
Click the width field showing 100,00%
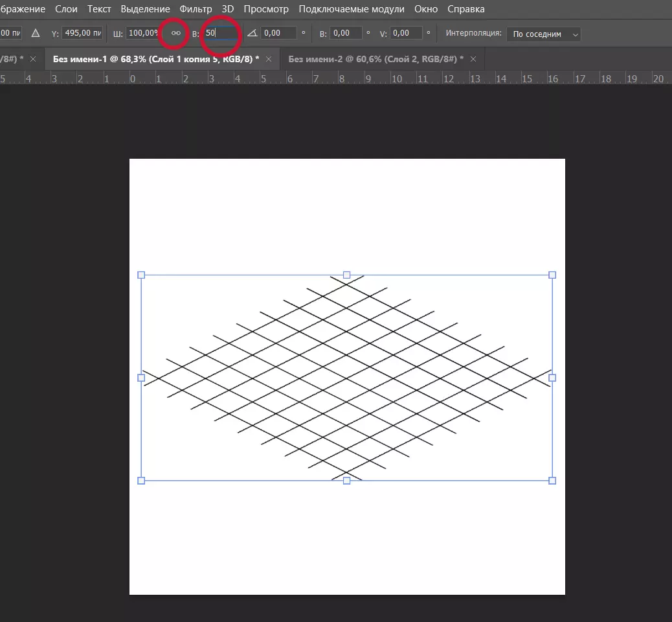142,33
